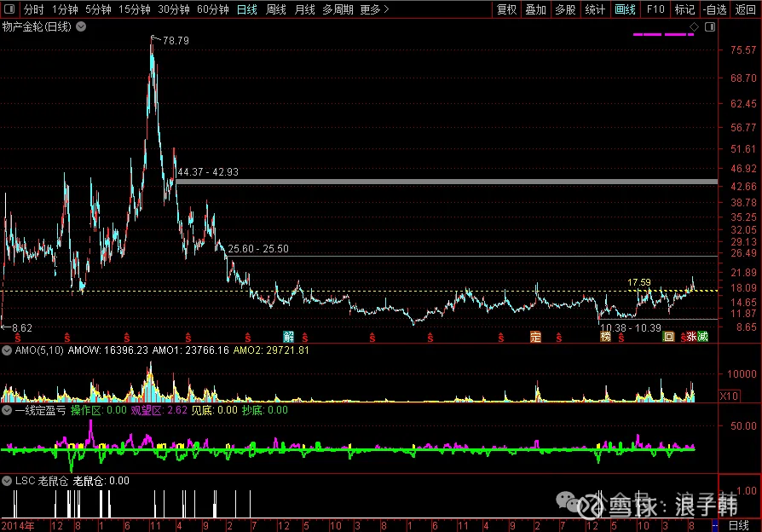The width and height of the screenshot is (762, 532).
Task: Switch to 周线 weekly period
Action: 276,9
